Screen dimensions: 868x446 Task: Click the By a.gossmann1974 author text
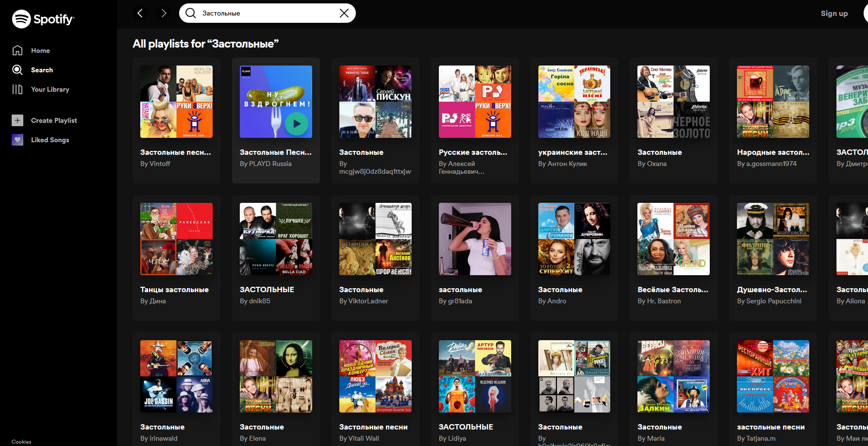[x=767, y=164]
